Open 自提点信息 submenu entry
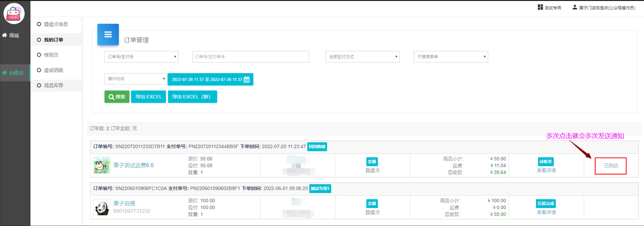 click(56, 24)
